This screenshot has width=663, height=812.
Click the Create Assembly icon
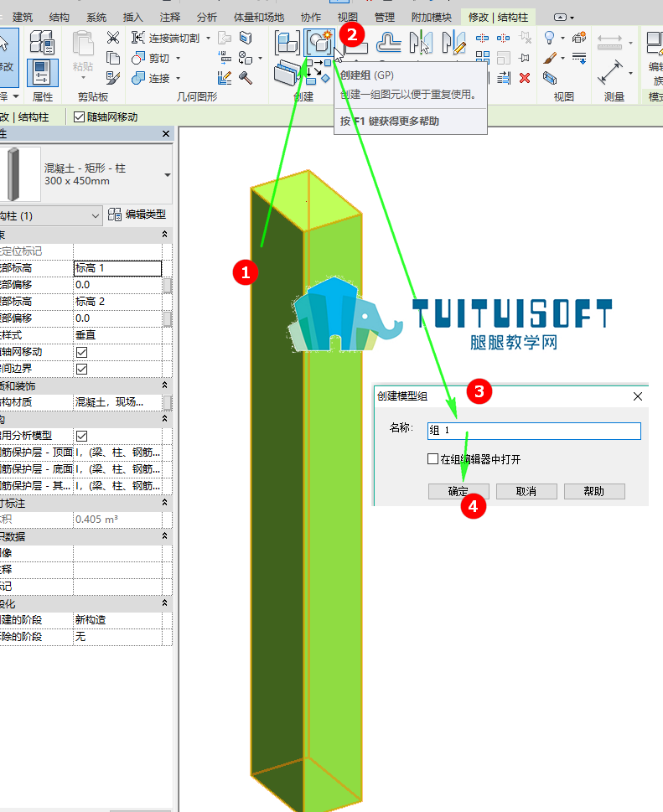(x=287, y=43)
